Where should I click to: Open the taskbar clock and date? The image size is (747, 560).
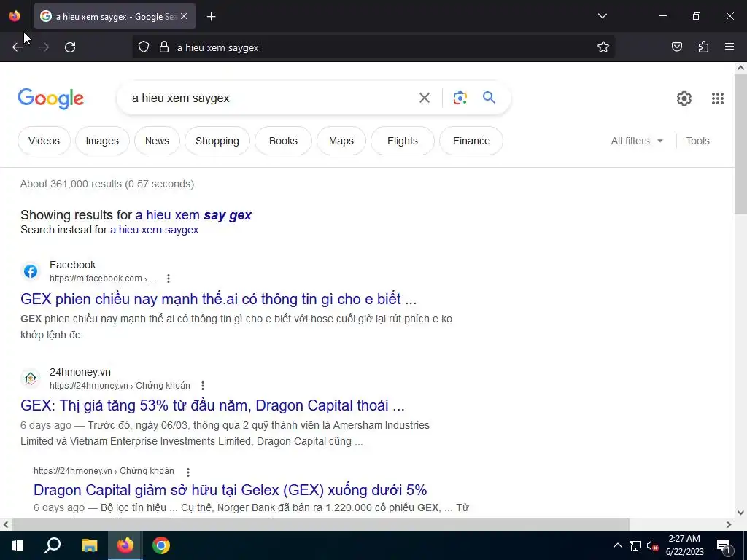[x=684, y=545]
